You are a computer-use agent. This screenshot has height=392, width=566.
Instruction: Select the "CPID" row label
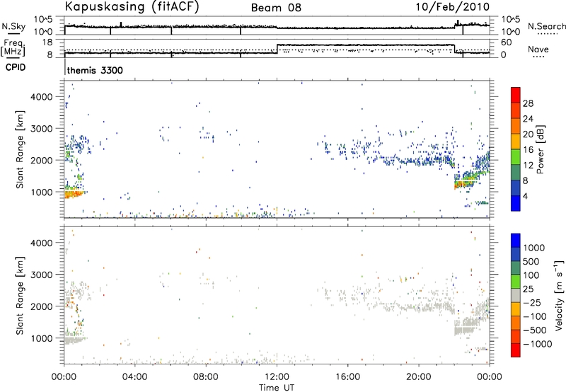pyautogui.click(x=16, y=67)
